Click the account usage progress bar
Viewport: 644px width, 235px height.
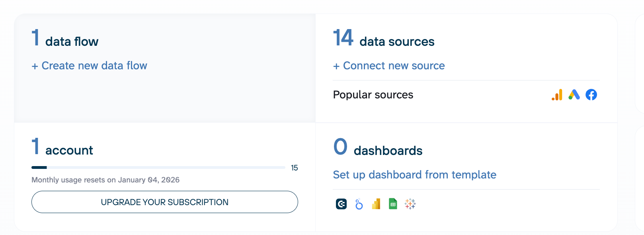[158, 168]
